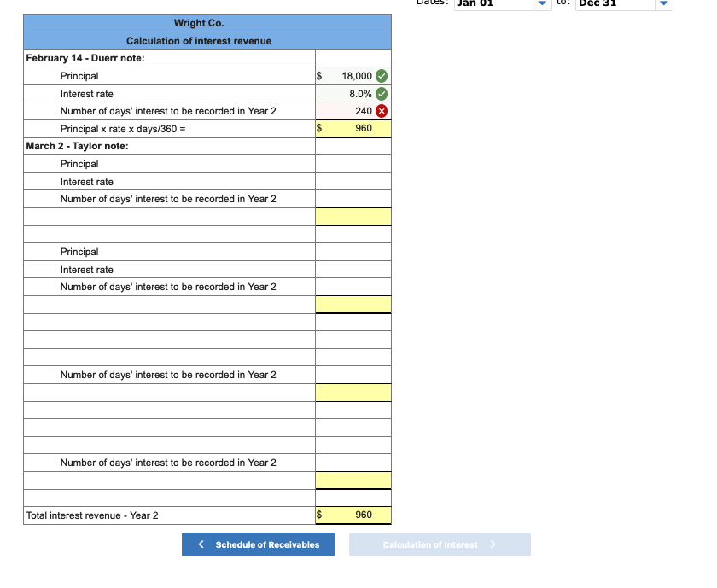
Task: Click the Dec 31 date text
Action: pyautogui.click(x=597, y=3)
